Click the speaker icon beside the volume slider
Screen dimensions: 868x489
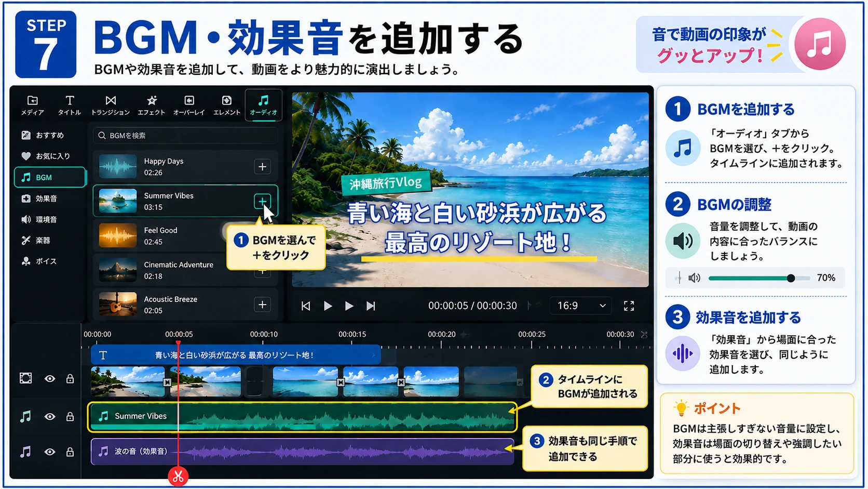(694, 278)
